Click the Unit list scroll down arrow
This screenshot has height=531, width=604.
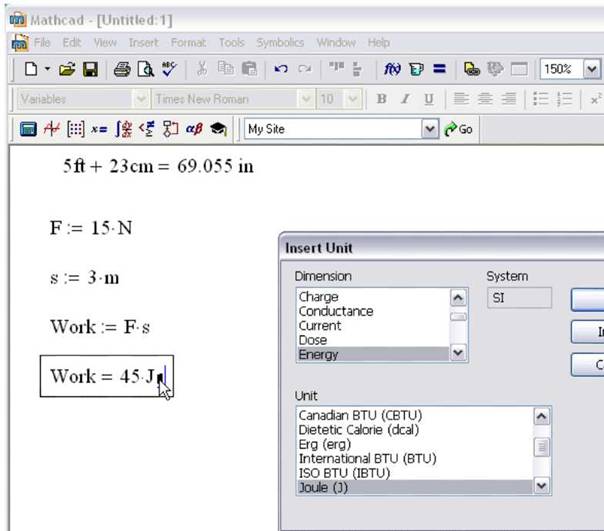(541, 485)
